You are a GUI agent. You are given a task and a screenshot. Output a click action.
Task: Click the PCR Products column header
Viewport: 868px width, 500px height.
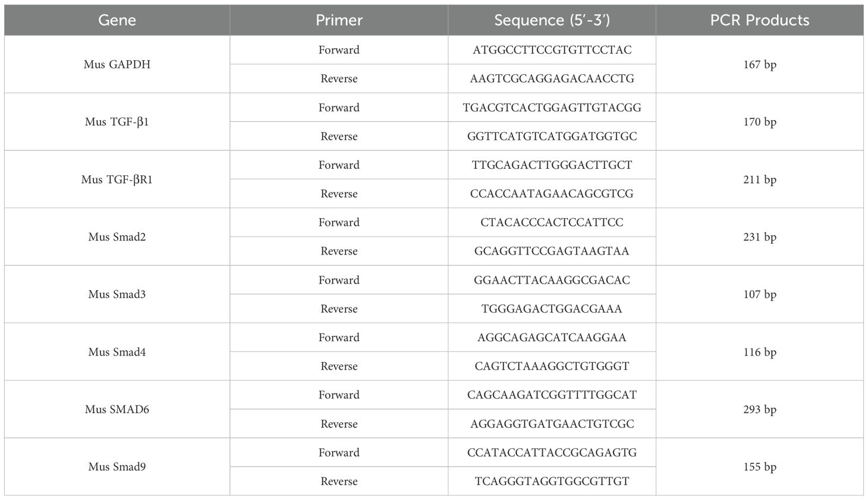[x=759, y=20]
